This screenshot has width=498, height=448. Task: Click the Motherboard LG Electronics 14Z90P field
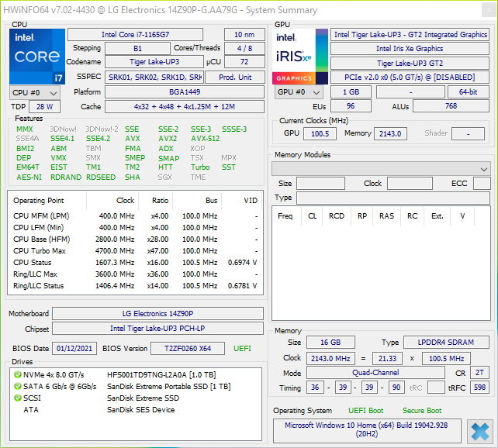coord(157,313)
